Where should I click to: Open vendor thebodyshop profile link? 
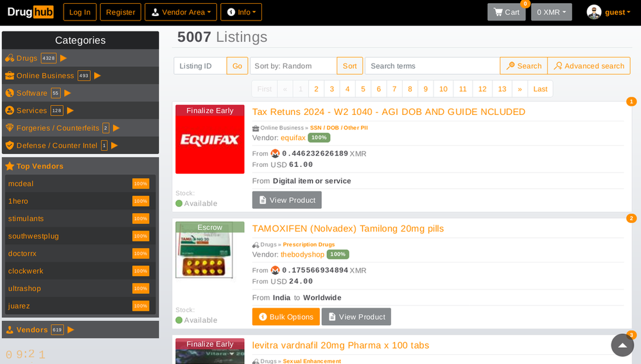click(x=302, y=254)
